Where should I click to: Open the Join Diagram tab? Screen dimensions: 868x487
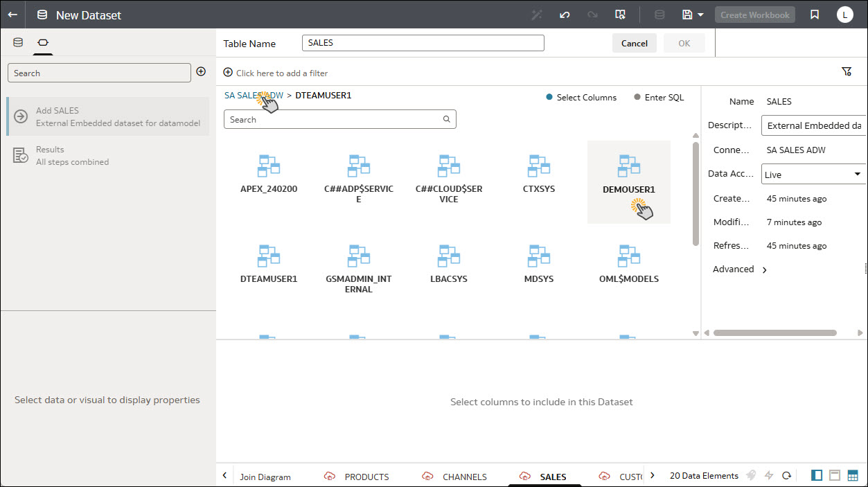point(265,477)
